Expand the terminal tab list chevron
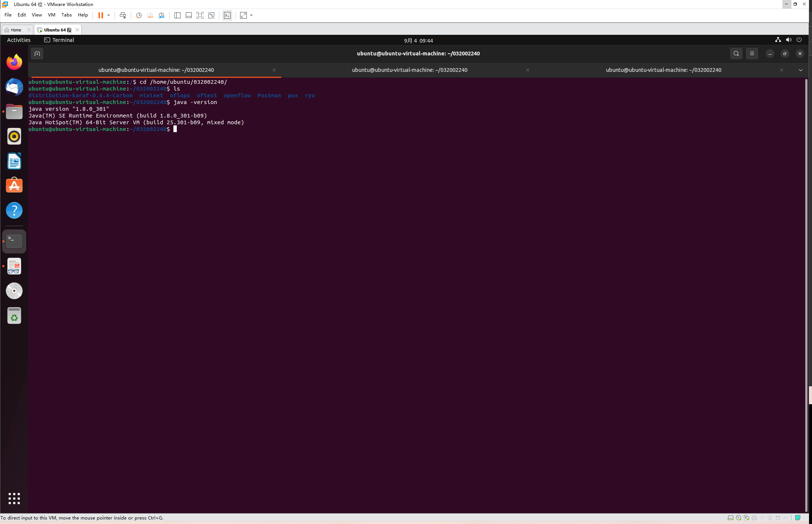The height and width of the screenshot is (524, 812). coord(800,70)
